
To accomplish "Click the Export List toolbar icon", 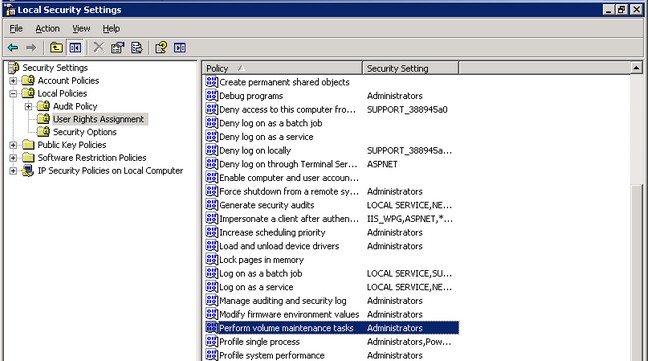I will pyautogui.click(x=137, y=48).
